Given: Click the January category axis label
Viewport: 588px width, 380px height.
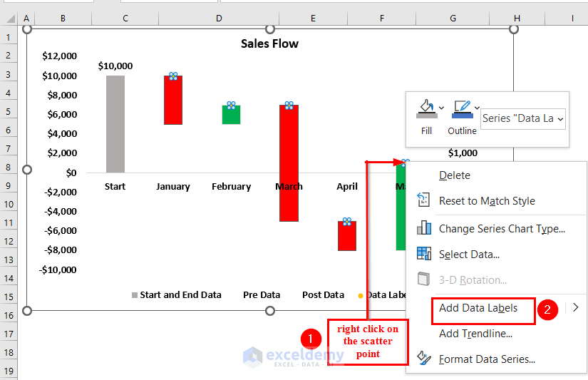Looking at the screenshot, I should pyautogui.click(x=173, y=187).
